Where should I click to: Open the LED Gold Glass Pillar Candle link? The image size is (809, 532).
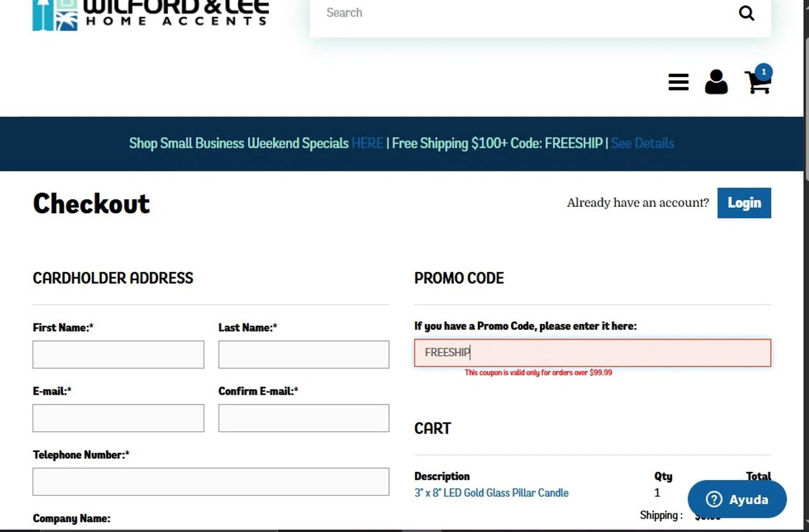coord(491,493)
